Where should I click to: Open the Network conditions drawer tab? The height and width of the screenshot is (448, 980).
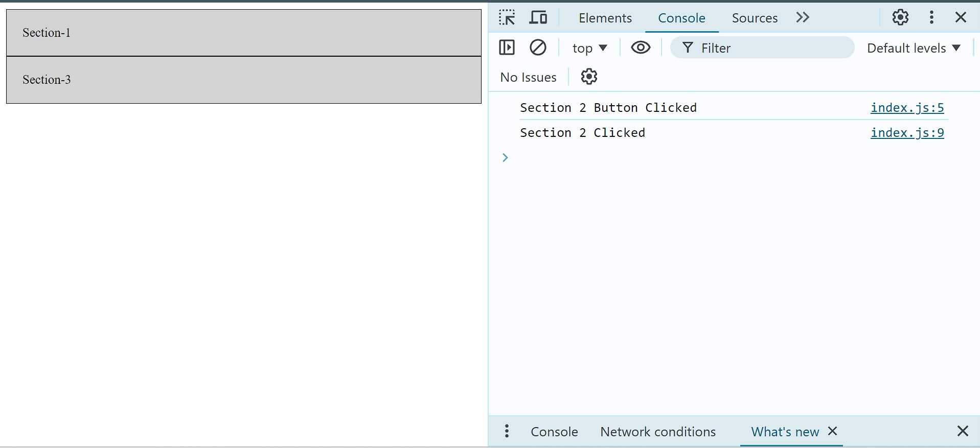coord(658,432)
